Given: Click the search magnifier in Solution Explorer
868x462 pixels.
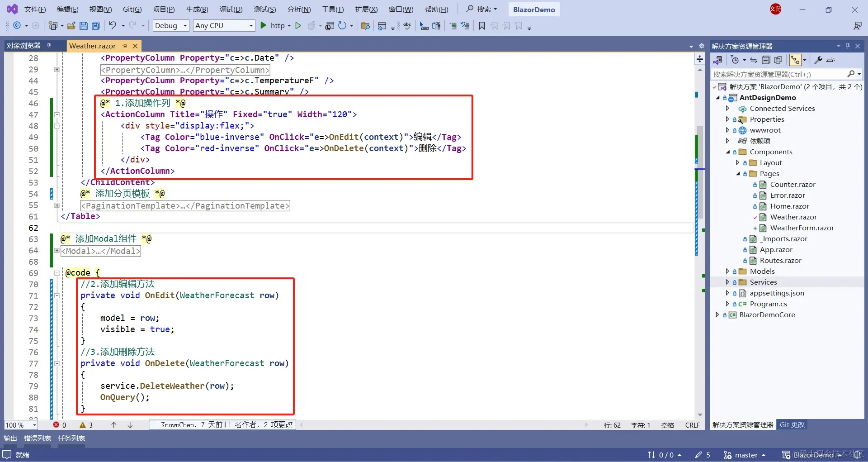Looking at the screenshot, I should 851,74.
